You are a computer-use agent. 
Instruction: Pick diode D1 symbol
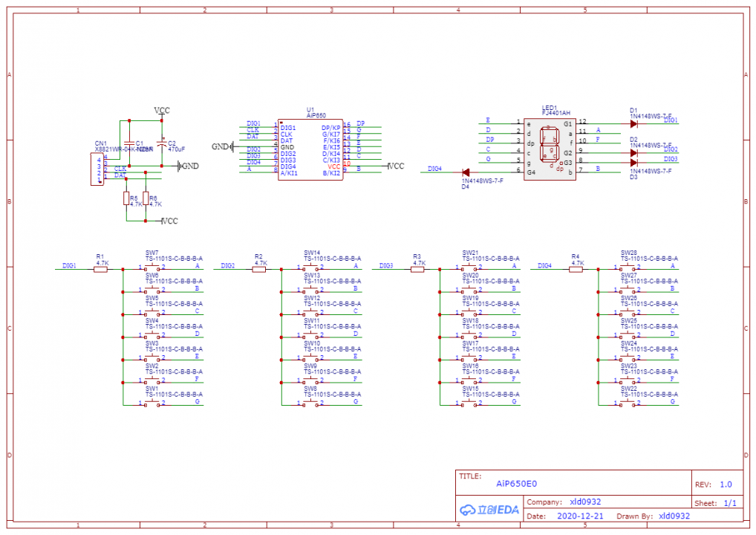coord(634,124)
